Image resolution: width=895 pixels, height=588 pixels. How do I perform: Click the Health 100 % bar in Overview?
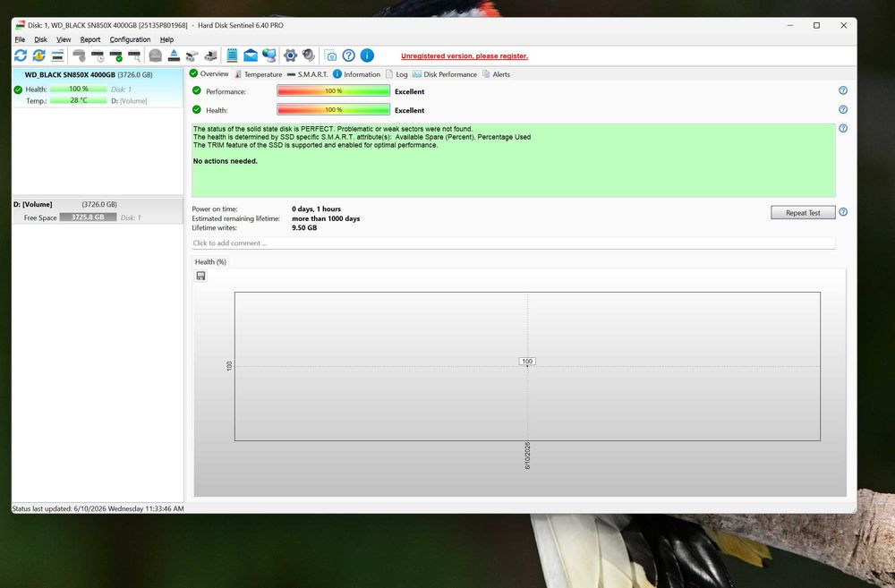tap(333, 109)
